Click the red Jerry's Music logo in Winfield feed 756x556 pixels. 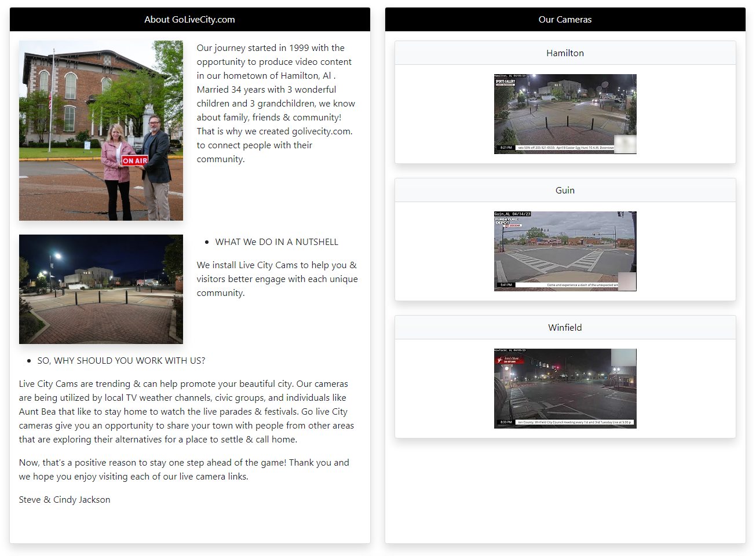(x=509, y=360)
